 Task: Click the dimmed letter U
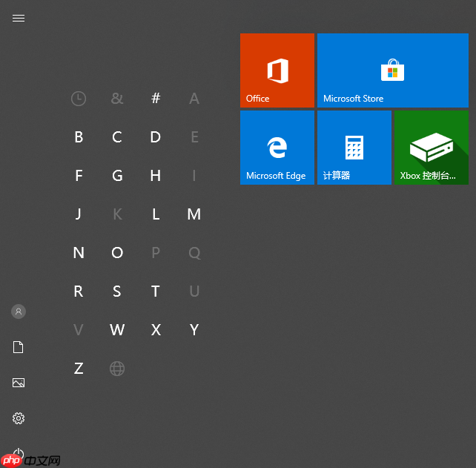[x=194, y=291]
